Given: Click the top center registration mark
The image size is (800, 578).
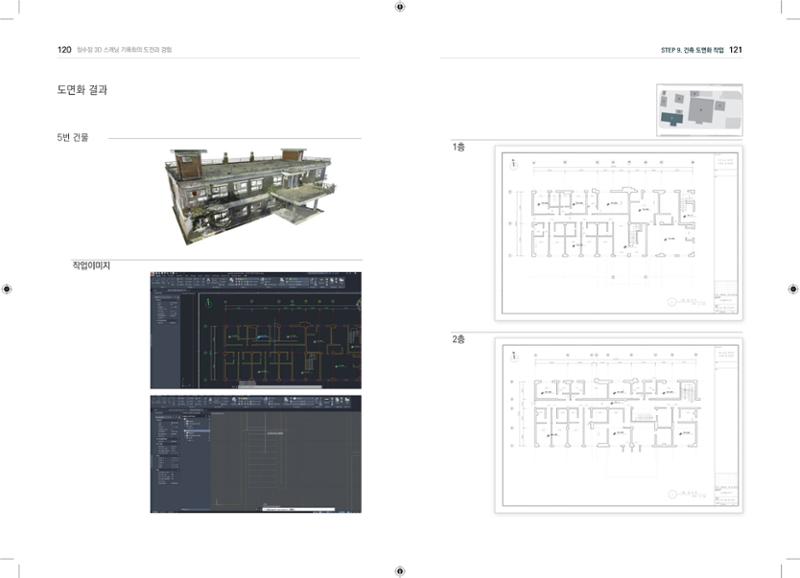Looking at the screenshot, I should [x=400, y=7].
